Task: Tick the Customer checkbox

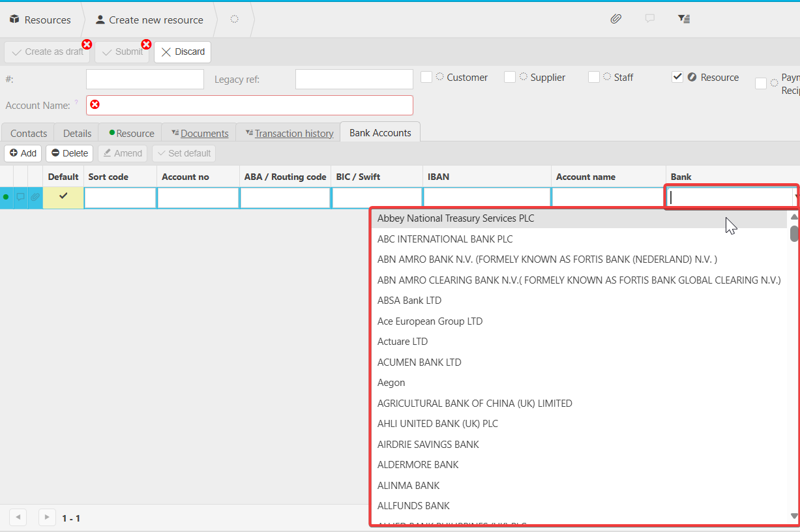Action: pos(426,77)
